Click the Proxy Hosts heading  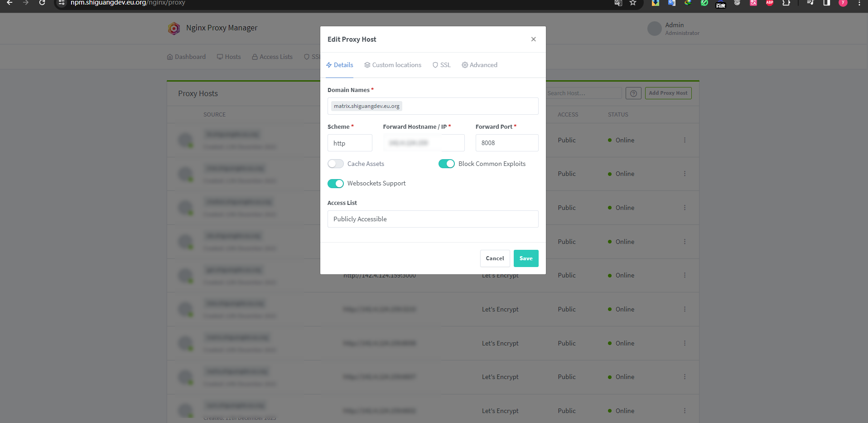coord(198,94)
